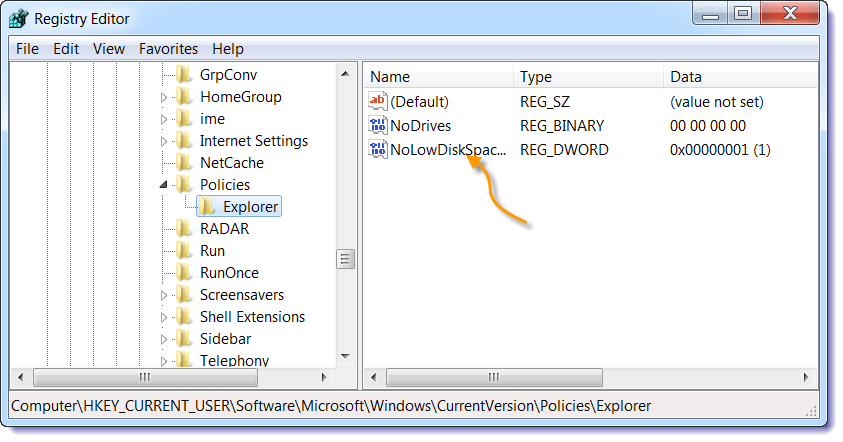The image size is (843, 442).
Task: Click the RADAR folder icon
Action: pyautogui.click(x=184, y=229)
